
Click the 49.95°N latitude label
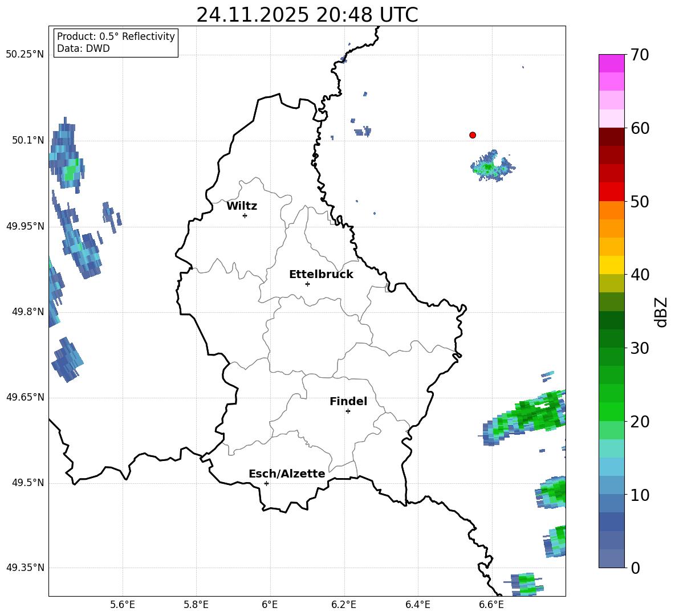[25, 226]
